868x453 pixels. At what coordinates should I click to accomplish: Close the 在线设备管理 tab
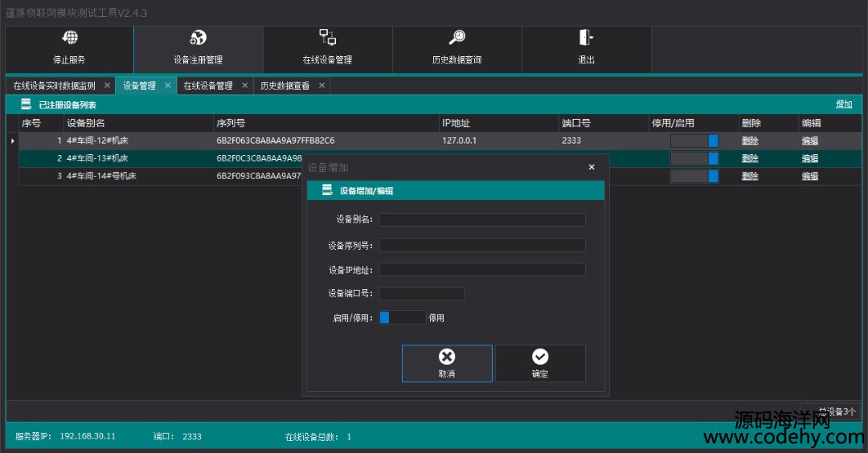click(244, 85)
